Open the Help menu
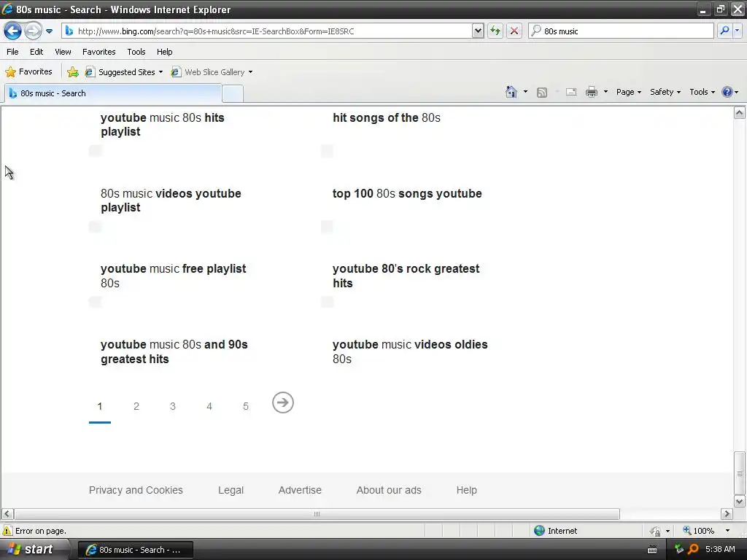Image resolution: width=747 pixels, height=560 pixels. pos(165,52)
